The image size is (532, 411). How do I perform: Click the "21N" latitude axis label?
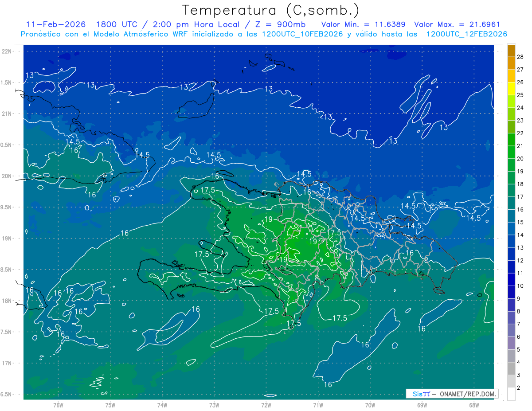(7, 114)
